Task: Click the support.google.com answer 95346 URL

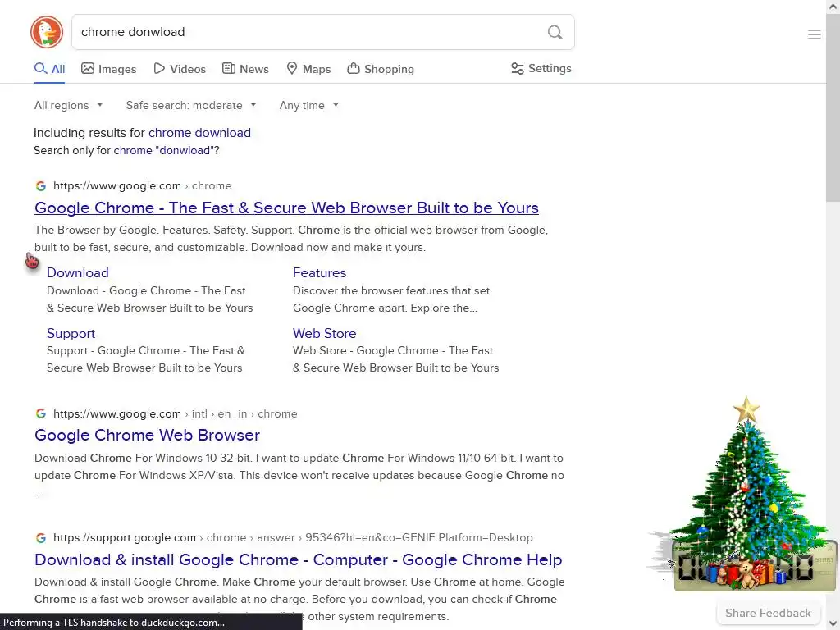Action: (293, 537)
